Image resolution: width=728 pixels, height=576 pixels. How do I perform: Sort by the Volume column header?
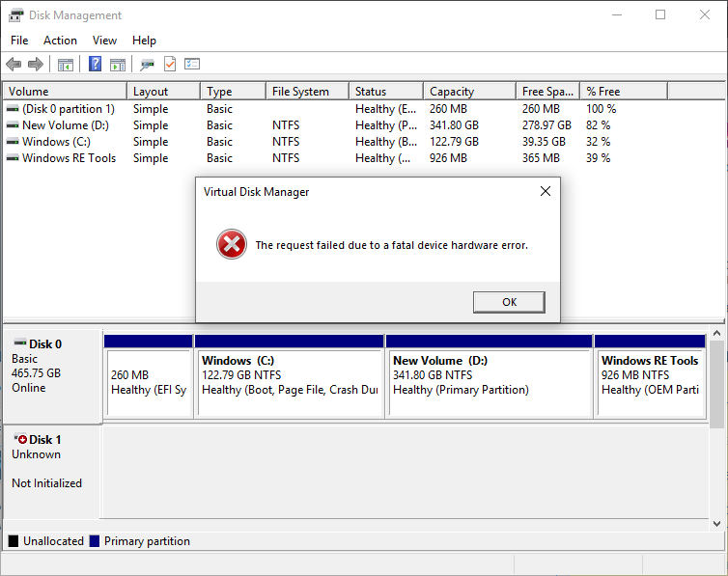point(65,92)
